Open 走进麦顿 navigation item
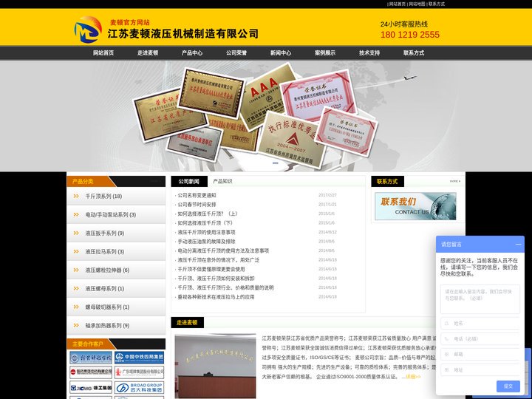Screen dimensions: 532x399 coord(148,53)
